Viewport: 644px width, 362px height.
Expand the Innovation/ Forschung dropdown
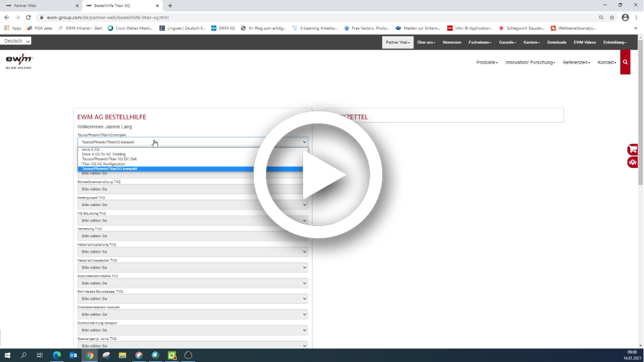530,62
